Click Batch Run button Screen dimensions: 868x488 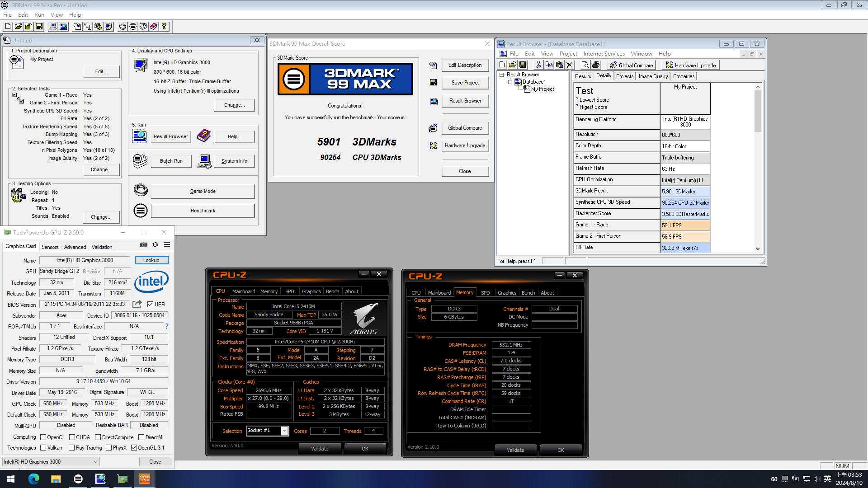(x=171, y=161)
